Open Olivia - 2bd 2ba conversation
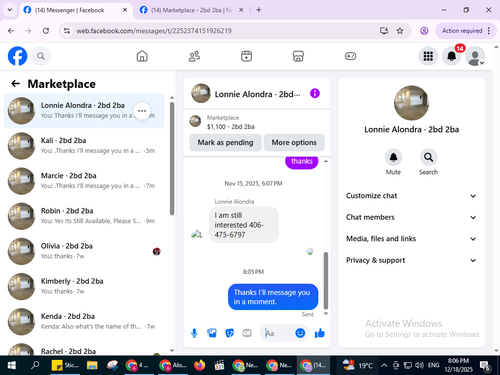This screenshot has height=375, width=500. pos(84,251)
